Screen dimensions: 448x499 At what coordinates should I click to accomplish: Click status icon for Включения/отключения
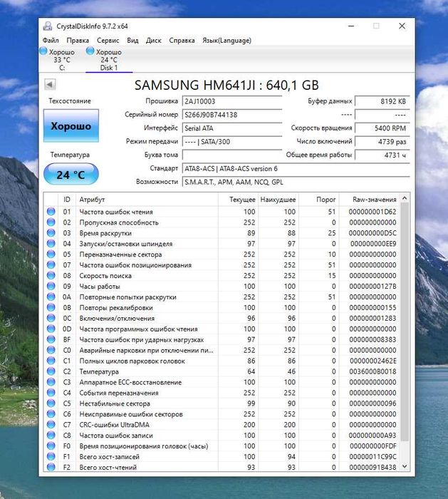pyautogui.click(x=51, y=318)
